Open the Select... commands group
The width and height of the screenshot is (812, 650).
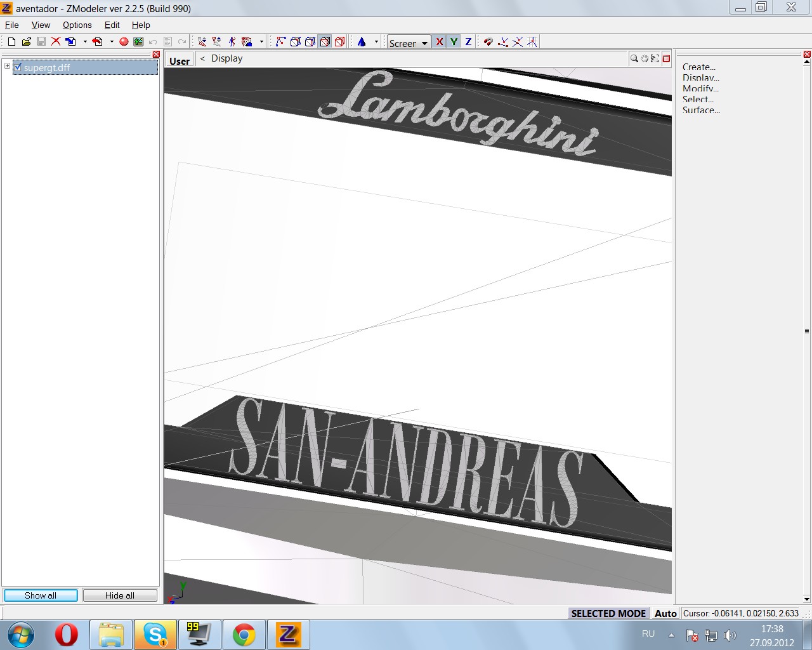click(x=698, y=99)
